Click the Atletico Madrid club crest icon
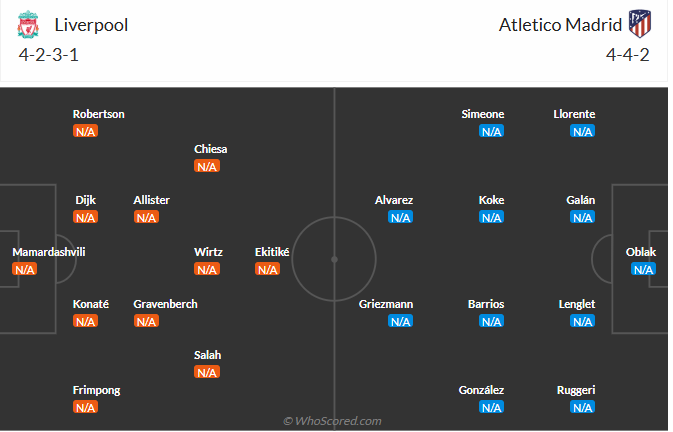Viewport: 673px width, 432px height. pos(639,25)
